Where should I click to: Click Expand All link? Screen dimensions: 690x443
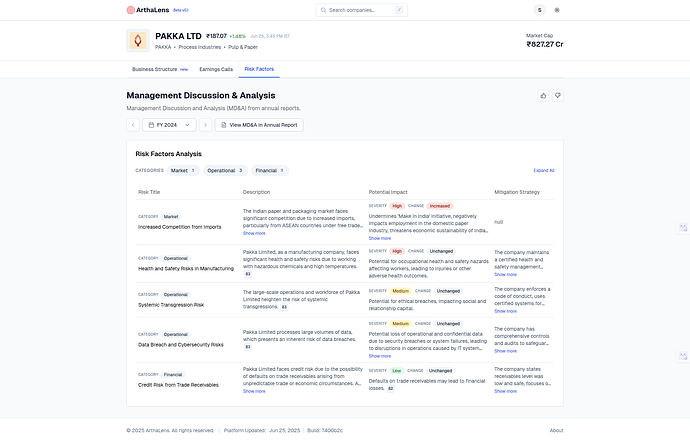[544, 170]
